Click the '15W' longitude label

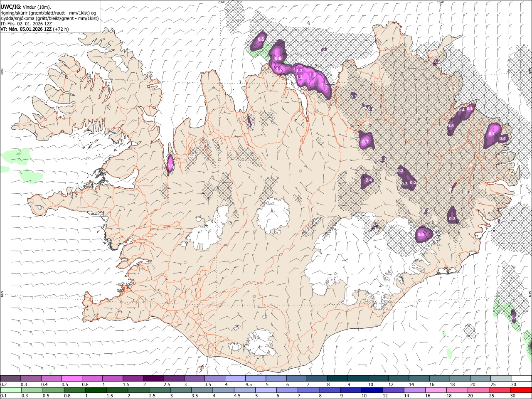tap(440, 2)
